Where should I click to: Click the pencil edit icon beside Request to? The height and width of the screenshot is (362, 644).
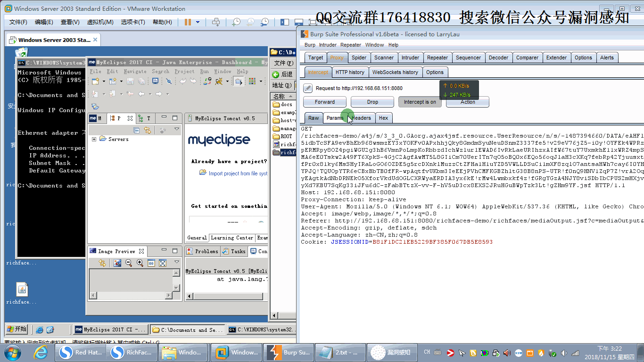coord(308,88)
